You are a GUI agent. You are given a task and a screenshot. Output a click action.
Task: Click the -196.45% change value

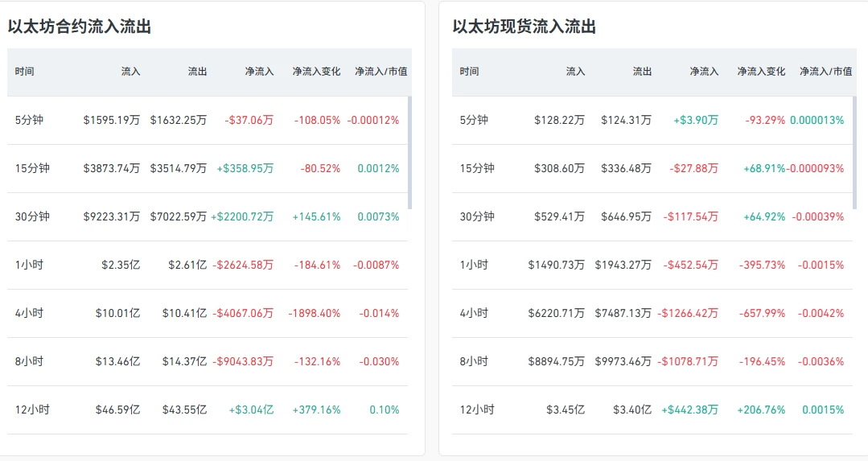(x=763, y=361)
